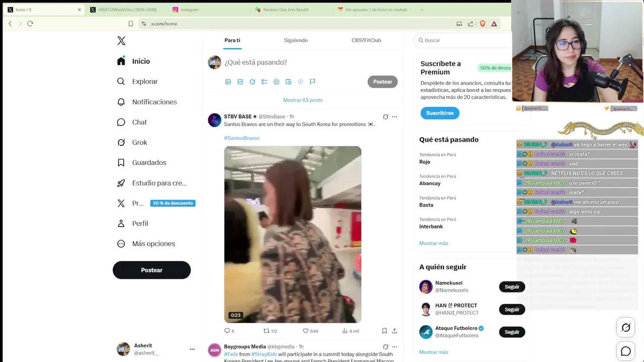Add a GIF to the new post
Image resolution: width=644 pixels, height=362 pixels.
[x=240, y=81]
